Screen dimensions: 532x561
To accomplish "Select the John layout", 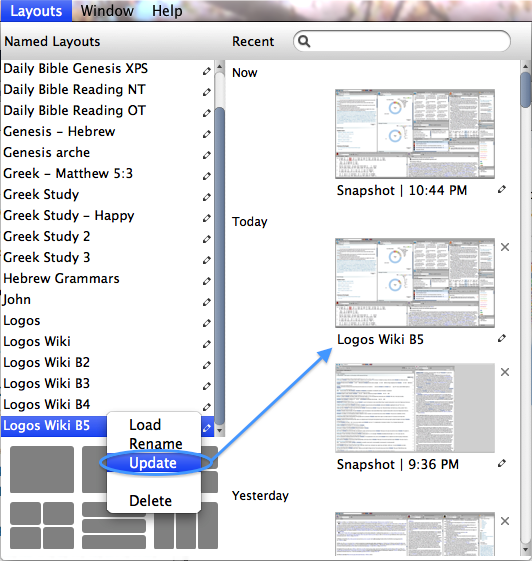I will (107, 299).
